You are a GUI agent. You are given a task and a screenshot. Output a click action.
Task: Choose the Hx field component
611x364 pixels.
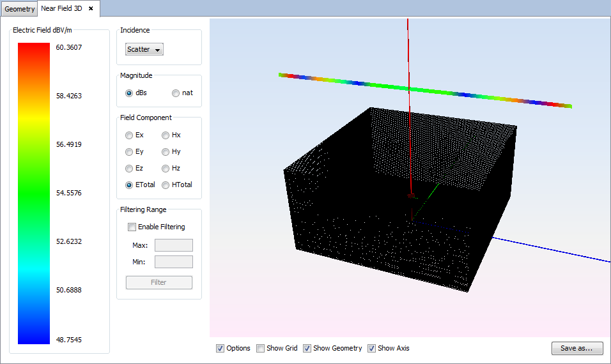tap(166, 135)
